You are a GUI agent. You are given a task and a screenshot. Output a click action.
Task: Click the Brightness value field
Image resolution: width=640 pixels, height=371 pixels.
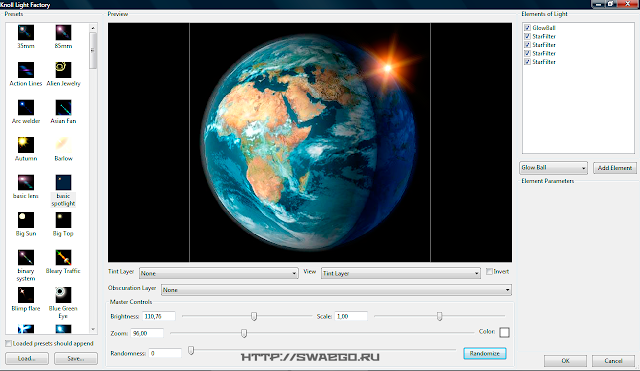[x=159, y=316]
